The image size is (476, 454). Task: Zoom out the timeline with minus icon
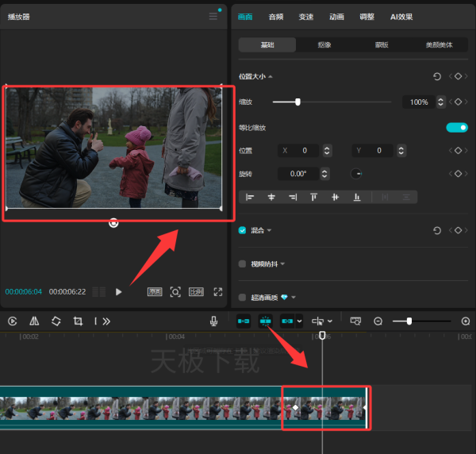[x=378, y=321]
